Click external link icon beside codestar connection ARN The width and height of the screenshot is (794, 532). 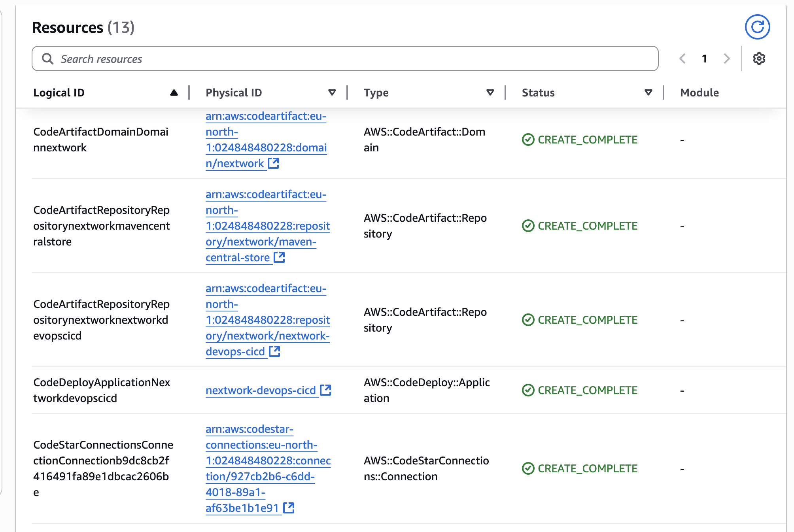(289, 508)
